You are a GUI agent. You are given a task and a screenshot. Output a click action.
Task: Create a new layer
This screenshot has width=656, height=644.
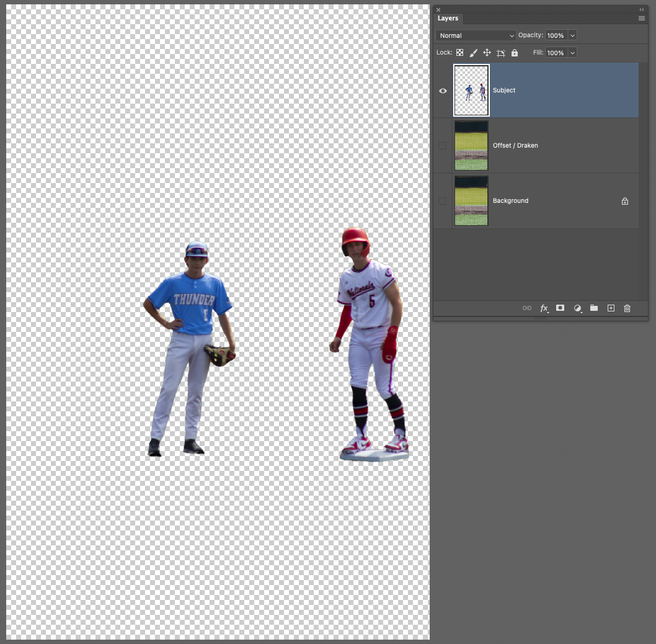click(611, 308)
